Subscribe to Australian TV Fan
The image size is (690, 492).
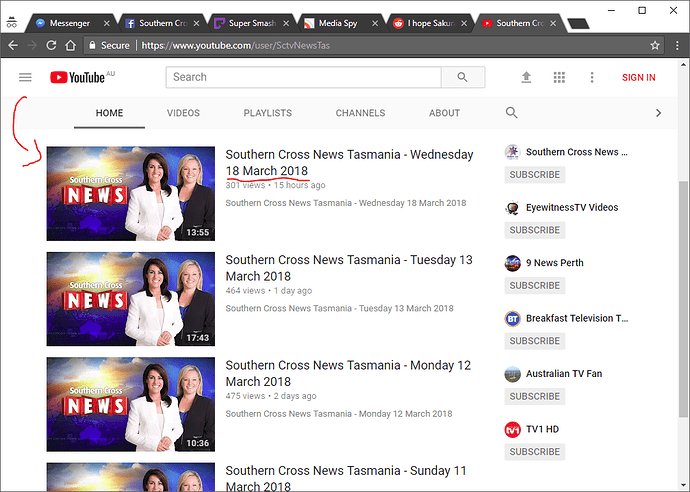coord(535,397)
